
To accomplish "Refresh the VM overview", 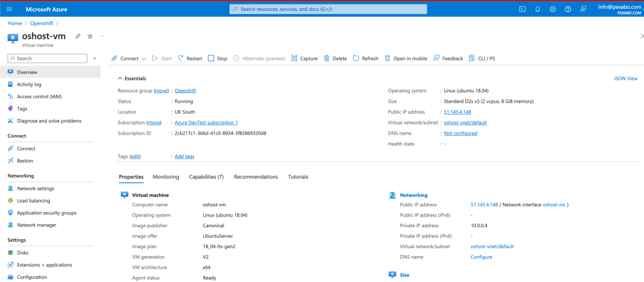I will click(366, 59).
